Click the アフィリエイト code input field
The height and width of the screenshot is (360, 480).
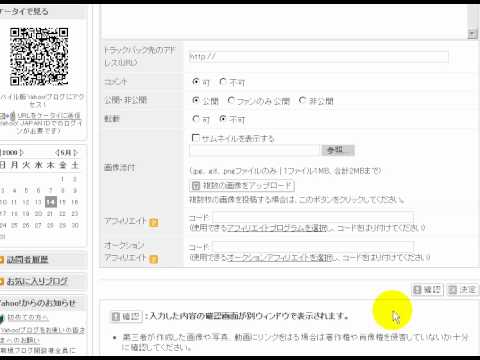313,218
